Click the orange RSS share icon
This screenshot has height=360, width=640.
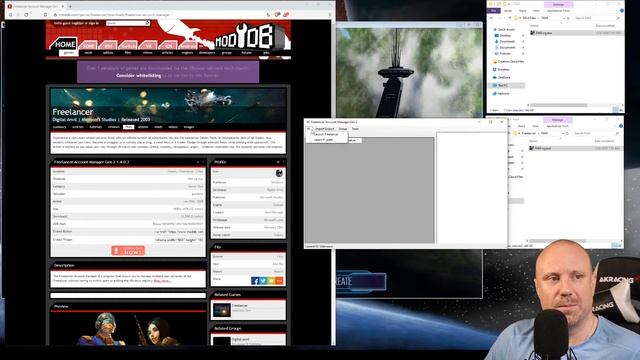pos(279,281)
